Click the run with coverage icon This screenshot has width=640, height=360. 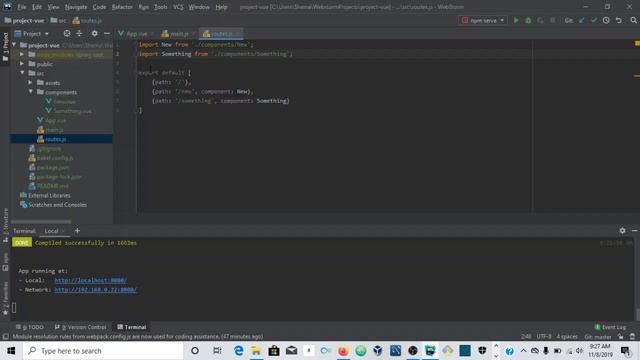[540, 20]
